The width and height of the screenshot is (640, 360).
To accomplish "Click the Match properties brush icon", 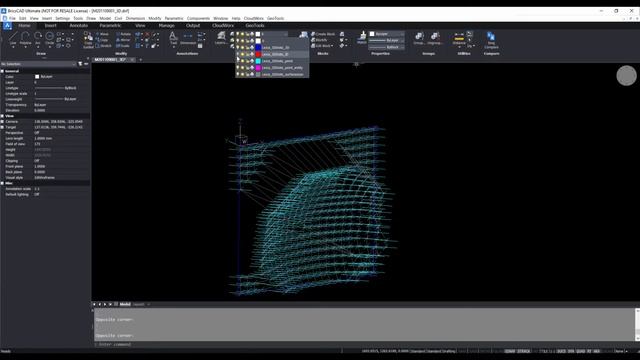I will [362, 38].
